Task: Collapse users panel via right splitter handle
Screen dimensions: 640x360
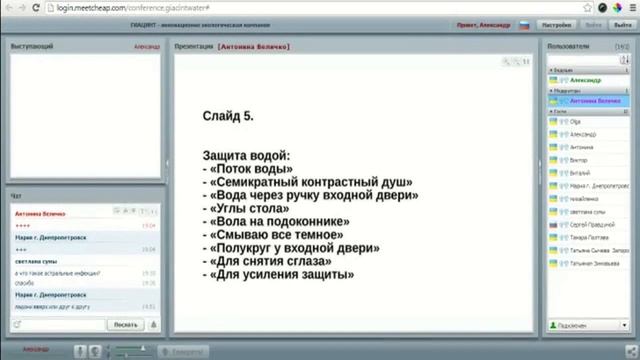Action: 540,164
